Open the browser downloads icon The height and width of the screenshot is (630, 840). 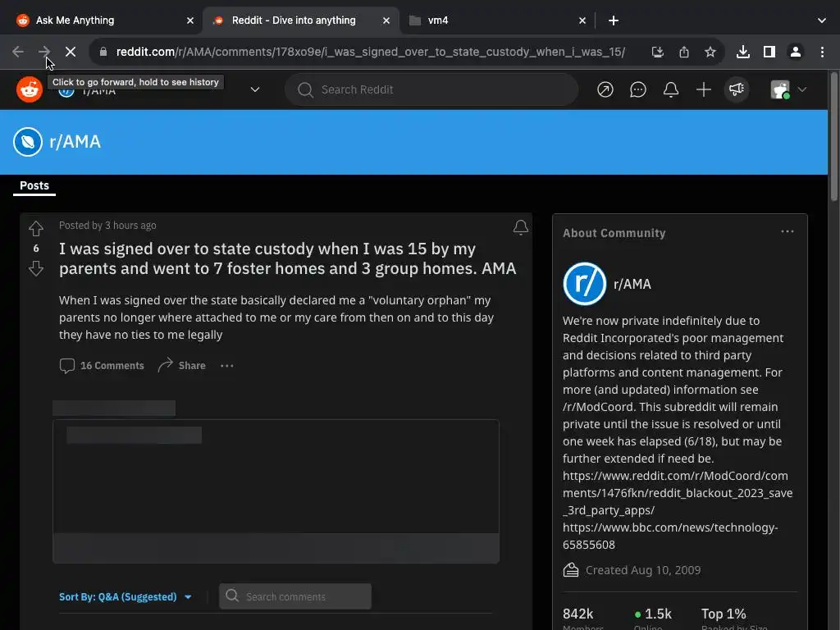tap(742, 52)
